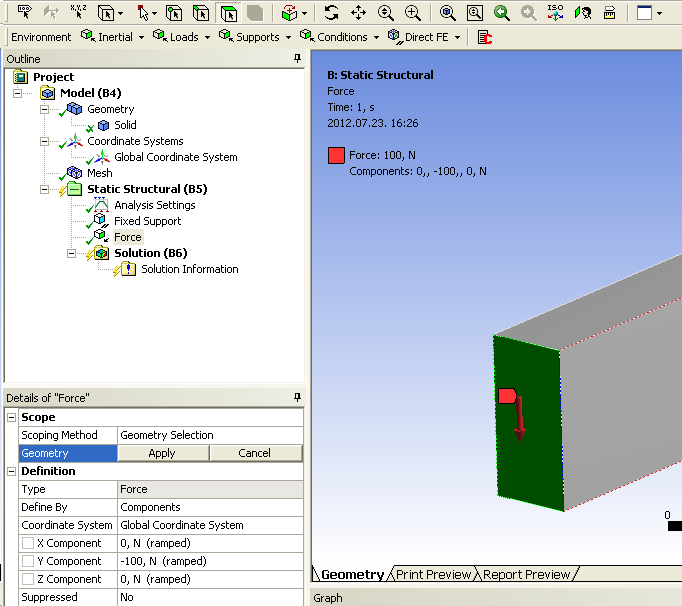Collapse the Scope details section
Viewport: 682px width, 606px height.
coord(12,417)
